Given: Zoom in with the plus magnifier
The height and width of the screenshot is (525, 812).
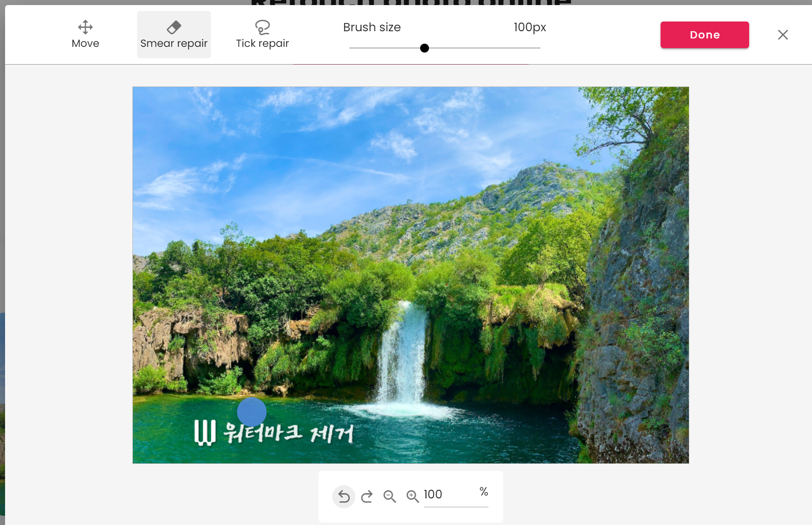Looking at the screenshot, I should click(412, 497).
